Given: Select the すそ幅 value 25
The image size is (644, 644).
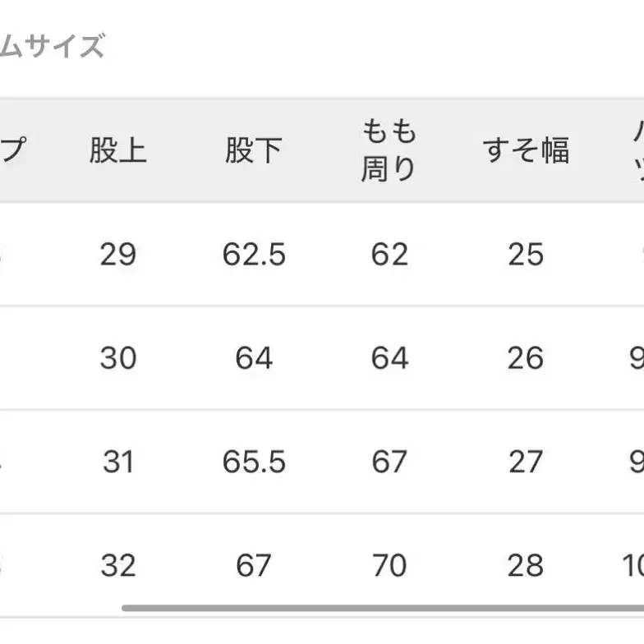Looking at the screenshot, I should 526,255.
